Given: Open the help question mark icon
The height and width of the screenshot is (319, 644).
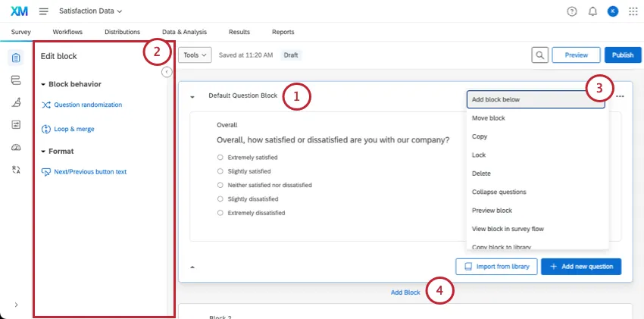Looking at the screenshot, I should click(x=572, y=11).
